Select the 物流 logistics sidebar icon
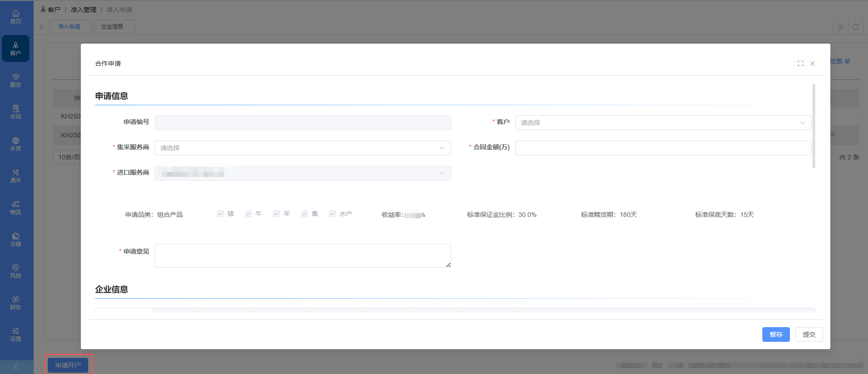This screenshot has height=374, width=868. click(16, 208)
